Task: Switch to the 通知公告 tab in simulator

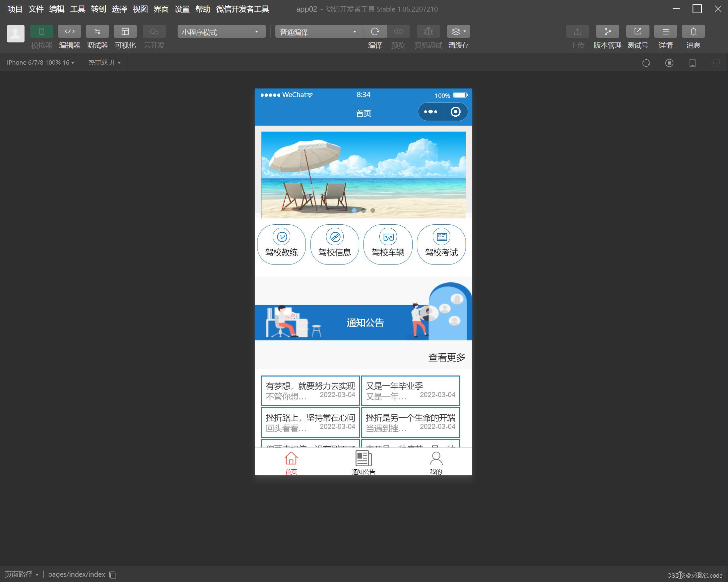Action: 363,462
